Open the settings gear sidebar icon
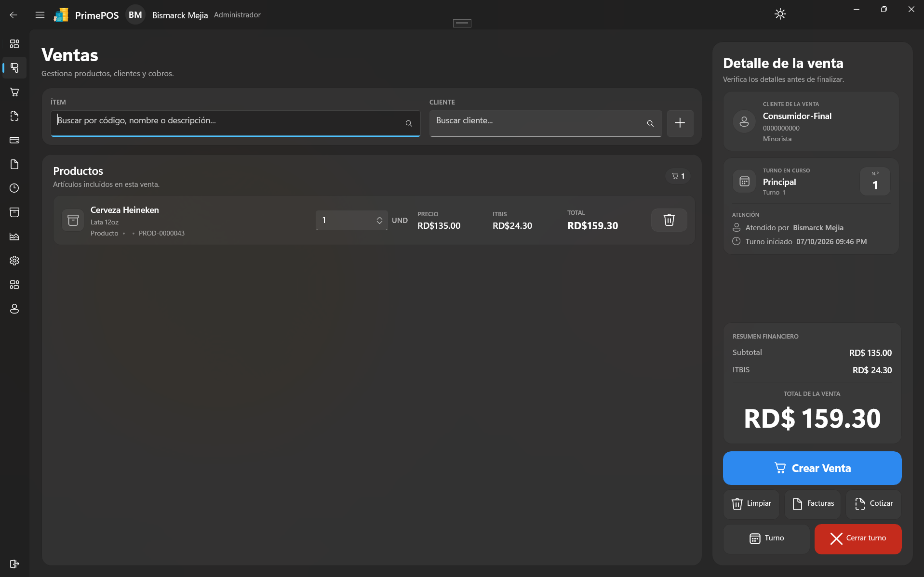 tap(14, 261)
